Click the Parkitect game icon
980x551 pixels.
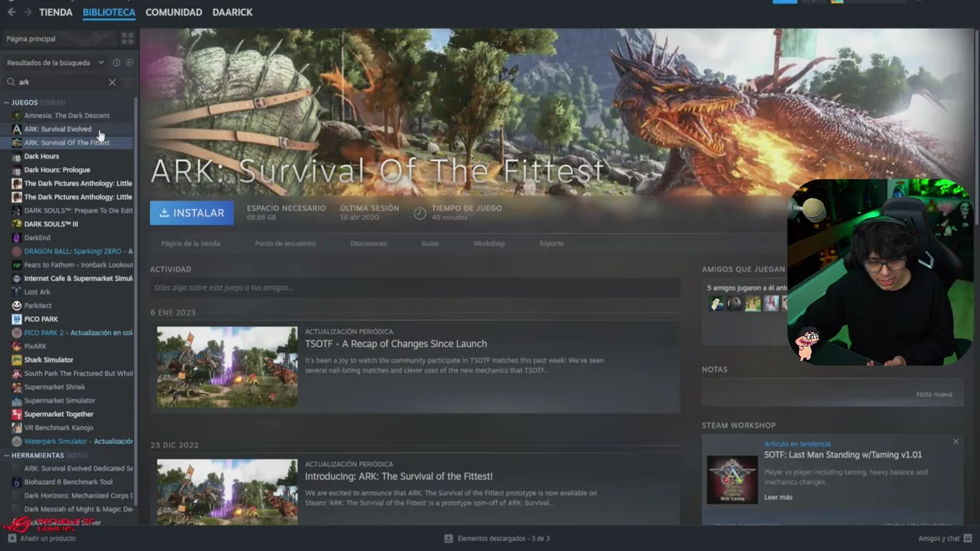tap(17, 305)
